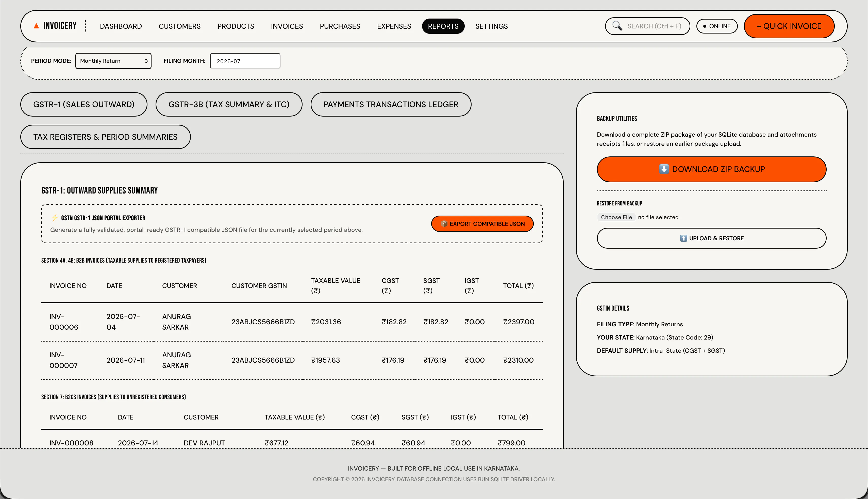The image size is (868, 499).
Task: Switch to GSTR-3B (Tax Summary & ITC) tab
Action: (229, 105)
